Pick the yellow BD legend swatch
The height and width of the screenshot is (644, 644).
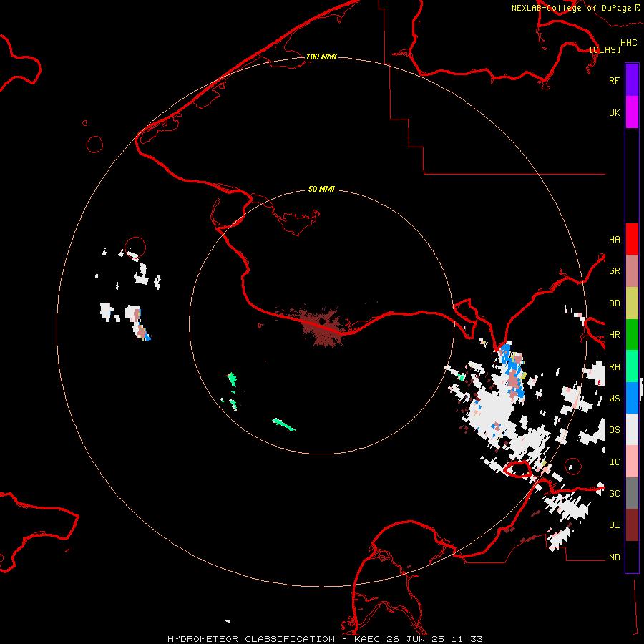(x=632, y=303)
